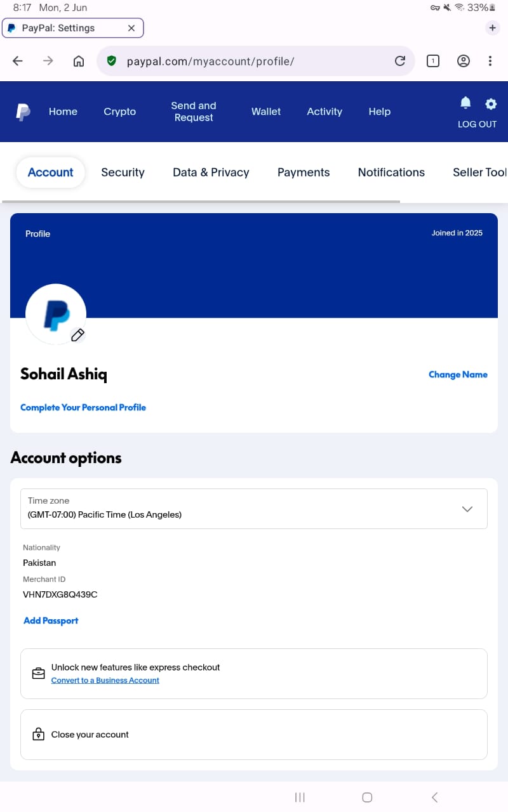The image size is (508, 812).
Task: Reload the page with the refresh icon
Action: click(x=400, y=61)
